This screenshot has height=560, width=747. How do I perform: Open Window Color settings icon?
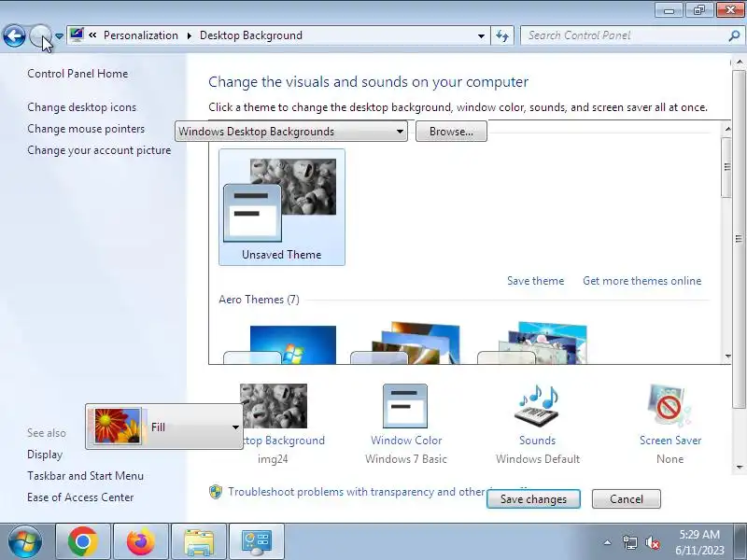pos(405,406)
